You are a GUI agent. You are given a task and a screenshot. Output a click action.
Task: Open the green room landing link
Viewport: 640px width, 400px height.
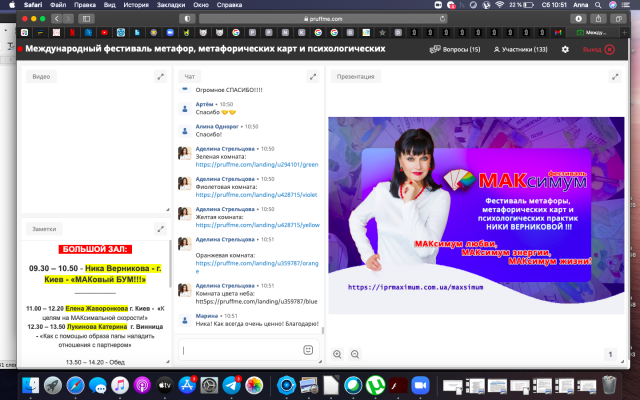click(256, 164)
